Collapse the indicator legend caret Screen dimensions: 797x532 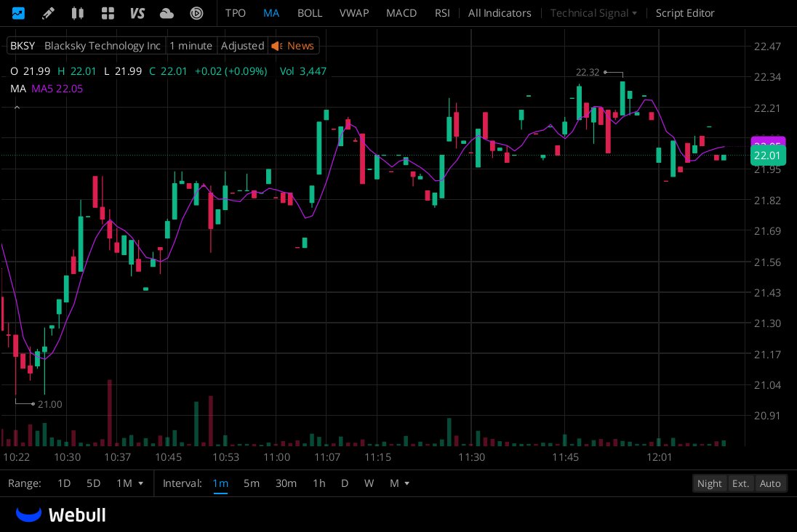(17, 108)
